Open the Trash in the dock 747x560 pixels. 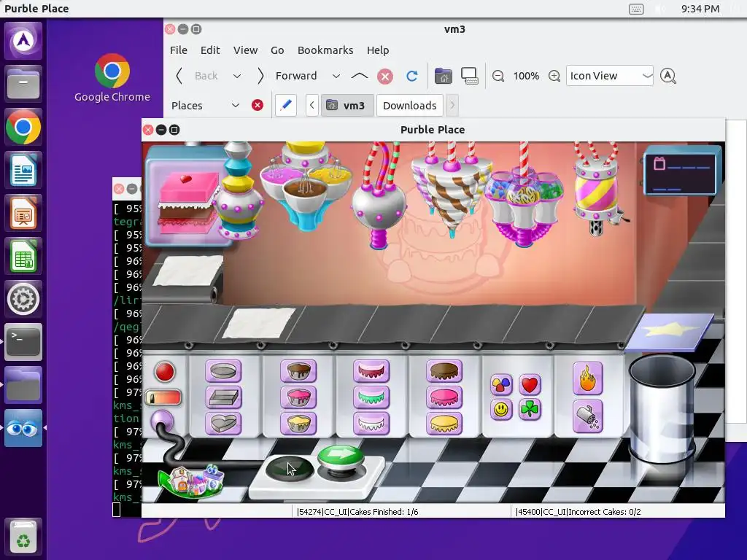click(23, 536)
